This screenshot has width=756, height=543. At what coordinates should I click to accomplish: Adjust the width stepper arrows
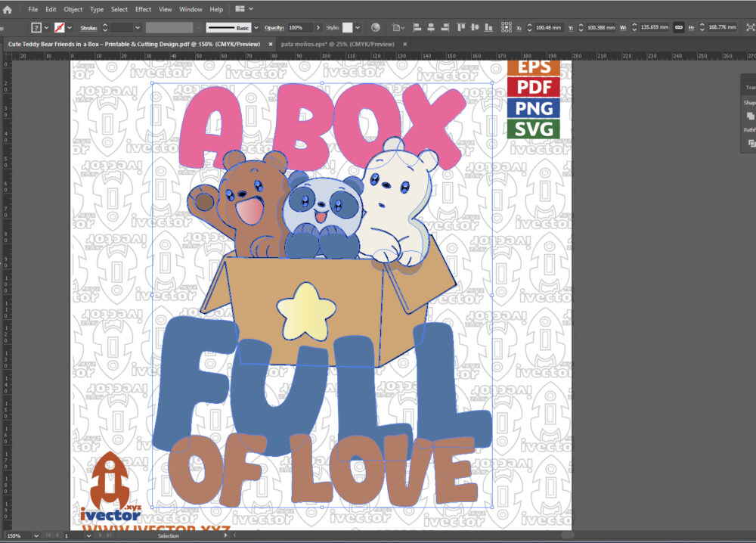click(x=634, y=28)
